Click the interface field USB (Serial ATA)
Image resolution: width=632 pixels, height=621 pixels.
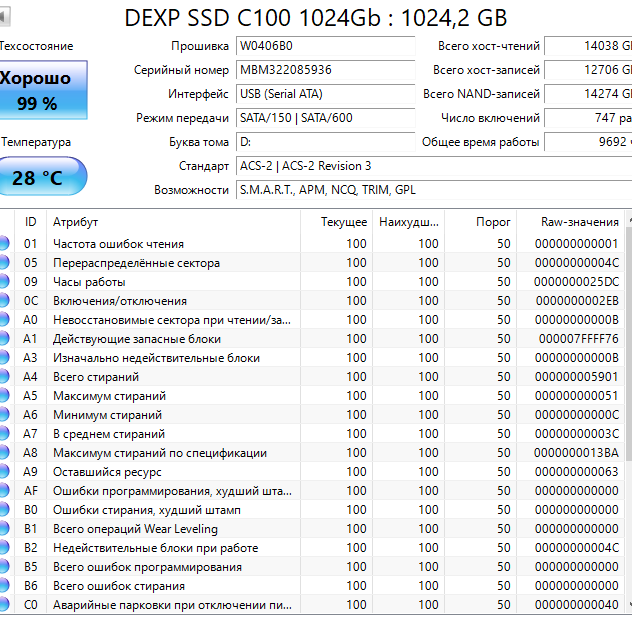click(x=325, y=94)
